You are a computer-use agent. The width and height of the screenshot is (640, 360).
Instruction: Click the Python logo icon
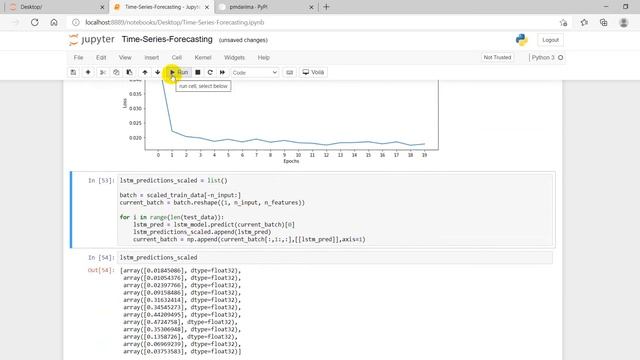point(522,40)
